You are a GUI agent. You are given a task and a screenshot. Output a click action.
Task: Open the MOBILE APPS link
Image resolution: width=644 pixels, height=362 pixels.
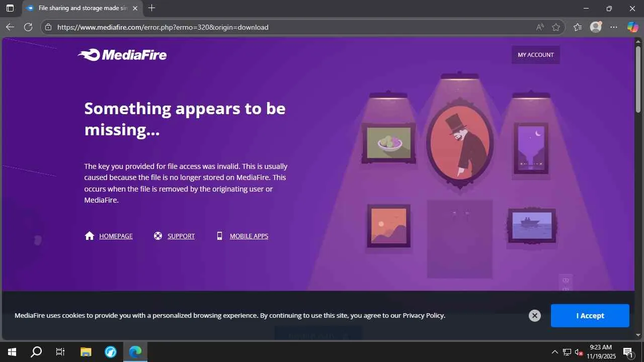coord(249,236)
